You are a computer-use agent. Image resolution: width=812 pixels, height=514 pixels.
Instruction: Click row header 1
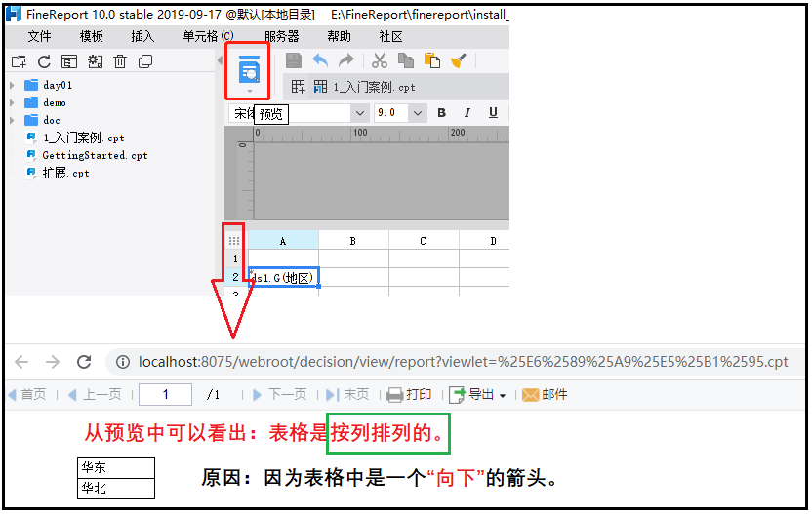[235, 258]
